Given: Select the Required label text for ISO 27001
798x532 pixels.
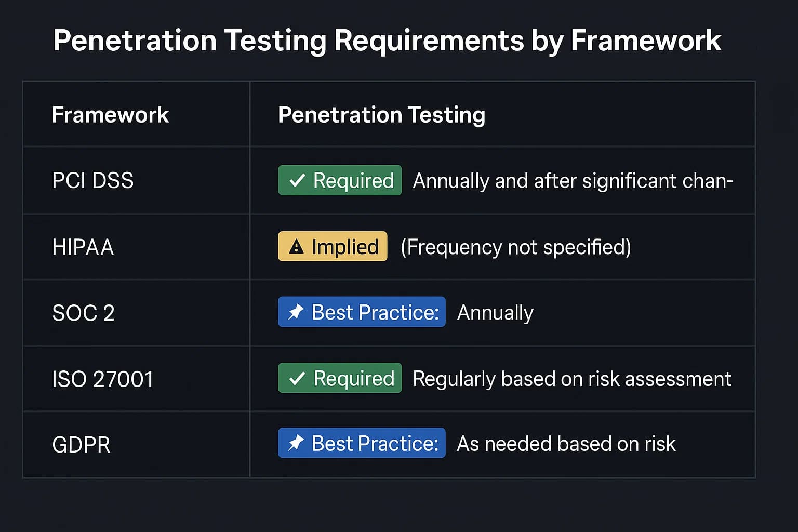Looking at the screenshot, I should 354,379.
